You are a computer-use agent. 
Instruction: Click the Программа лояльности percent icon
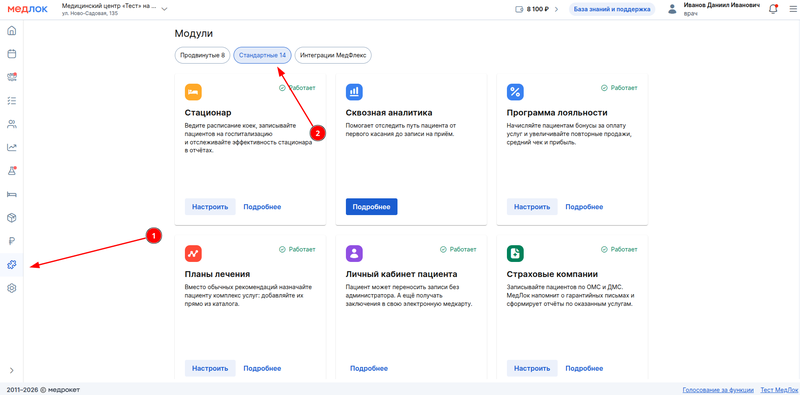515,92
